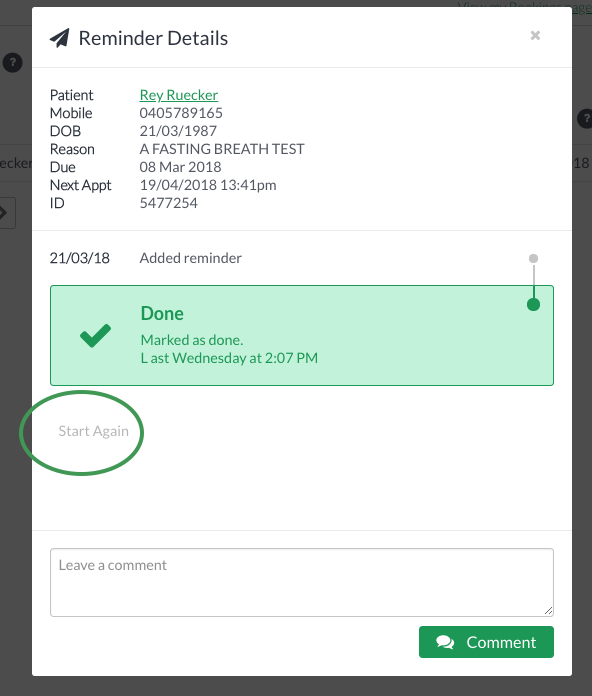Close the Reminder Details dialog

point(535,36)
